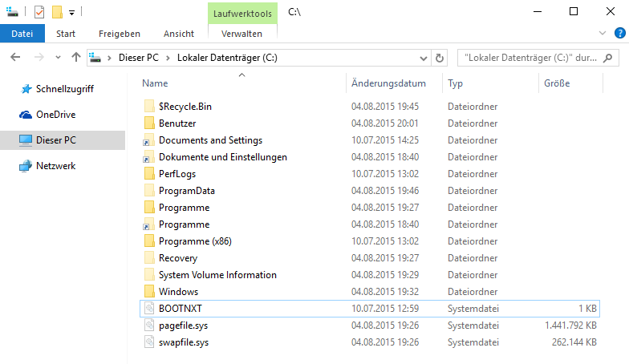629x364 pixels.
Task: Click the Laufwerktools contextual tab header
Action: (x=242, y=14)
